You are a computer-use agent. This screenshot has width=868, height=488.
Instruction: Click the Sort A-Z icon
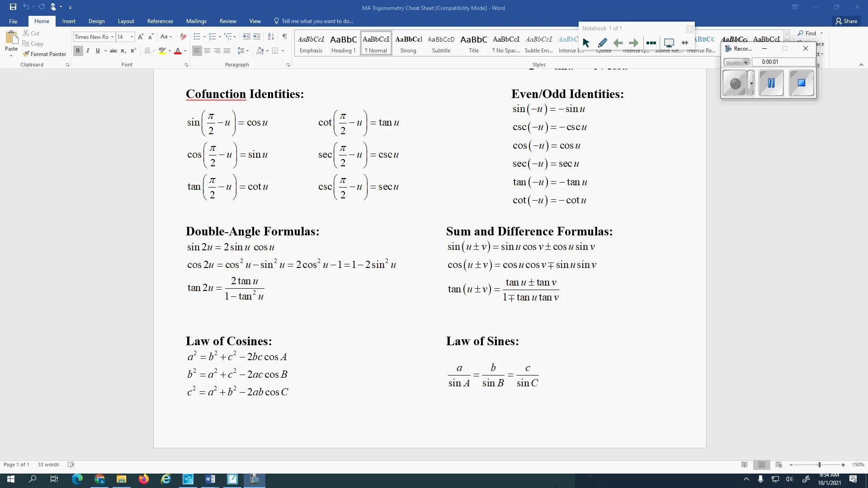271,37
